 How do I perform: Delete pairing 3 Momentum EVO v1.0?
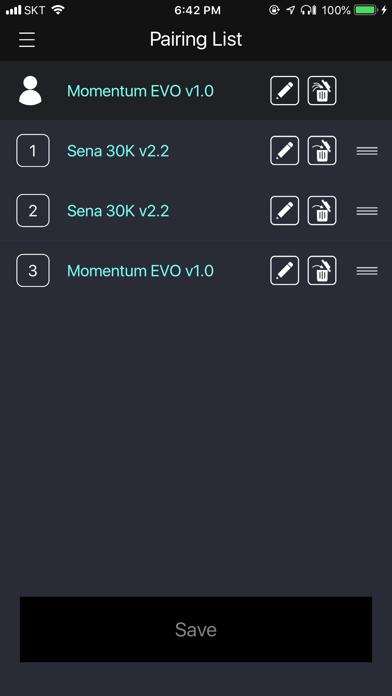point(322,270)
